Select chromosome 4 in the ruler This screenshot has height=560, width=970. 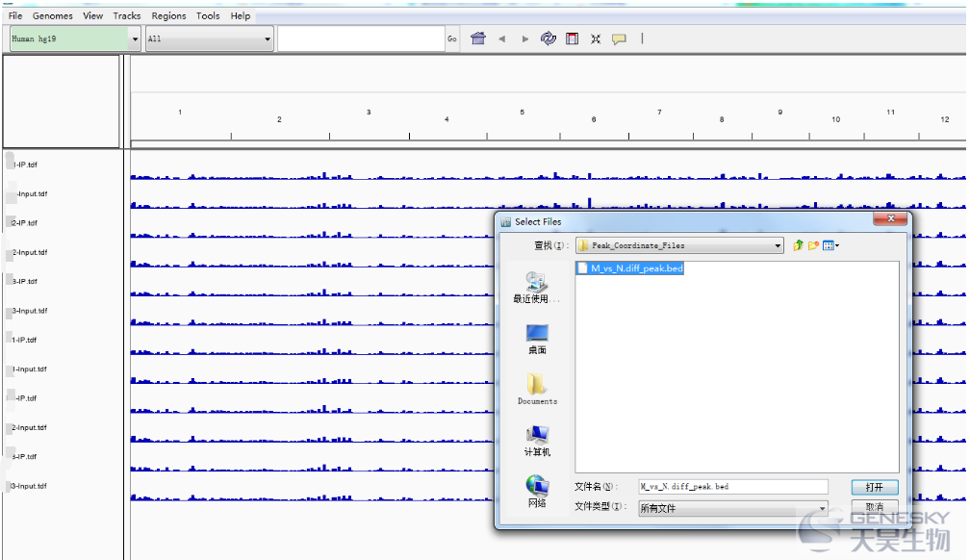click(447, 119)
